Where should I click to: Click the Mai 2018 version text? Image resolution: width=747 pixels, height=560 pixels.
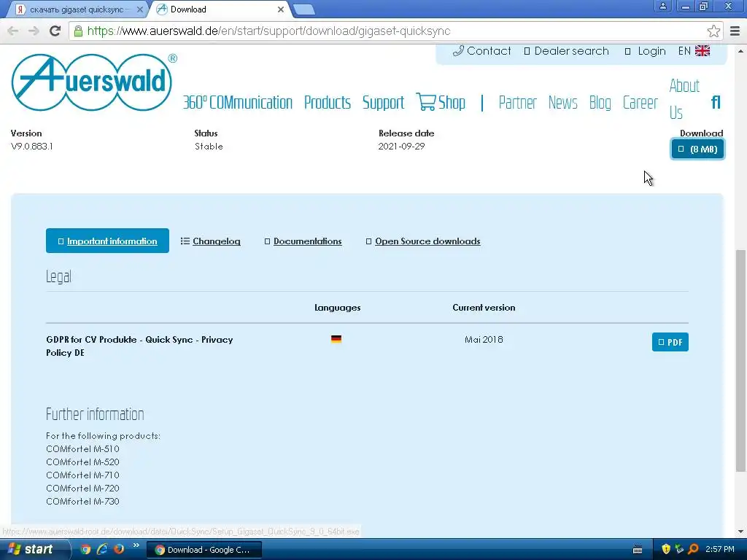coord(484,339)
